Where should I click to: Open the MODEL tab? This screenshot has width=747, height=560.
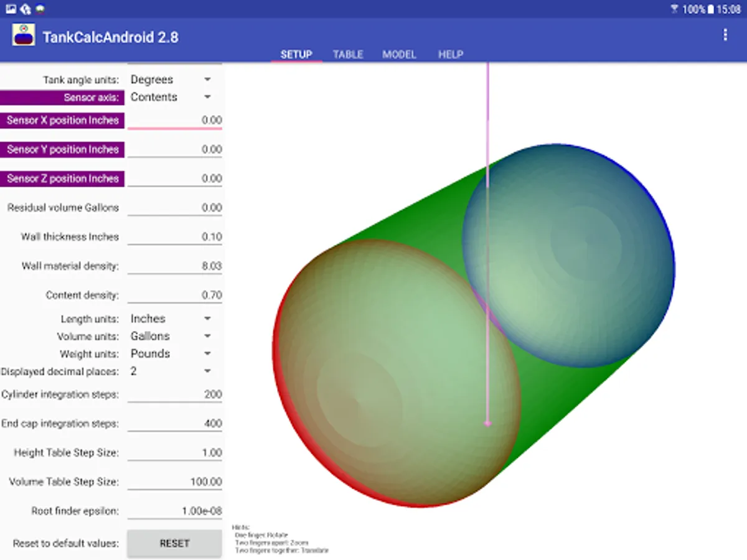click(399, 54)
